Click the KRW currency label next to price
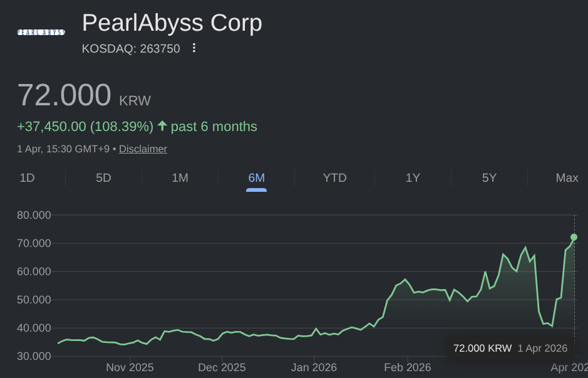The height and width of the screenshot is (378, 588). pos(135,100)
